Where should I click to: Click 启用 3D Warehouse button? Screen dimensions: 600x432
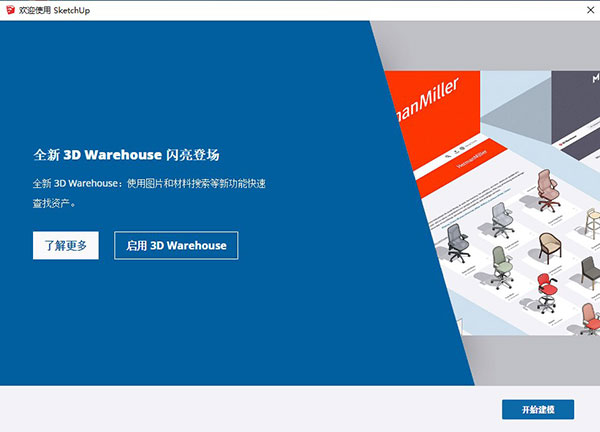click(176, 245)
